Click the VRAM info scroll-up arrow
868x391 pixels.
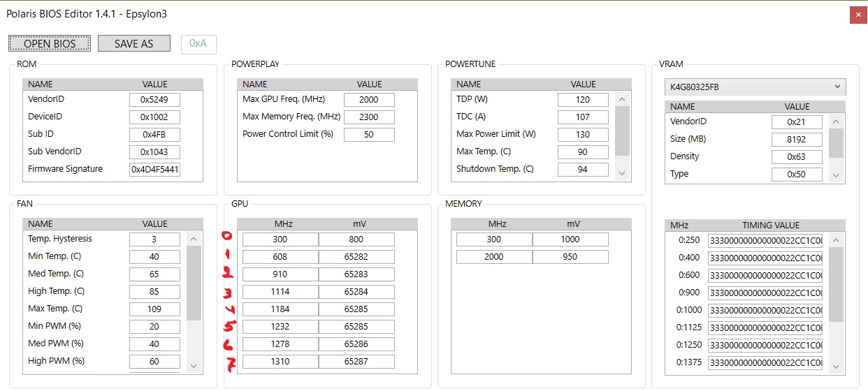tap(836, 121)
